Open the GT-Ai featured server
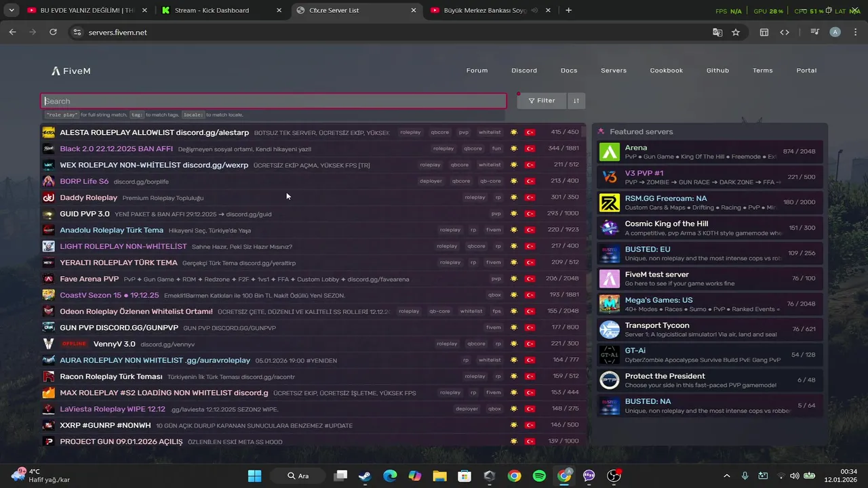The width and height of the screenshot is (868, 488). pyautogui.click(x=710, y=355)
